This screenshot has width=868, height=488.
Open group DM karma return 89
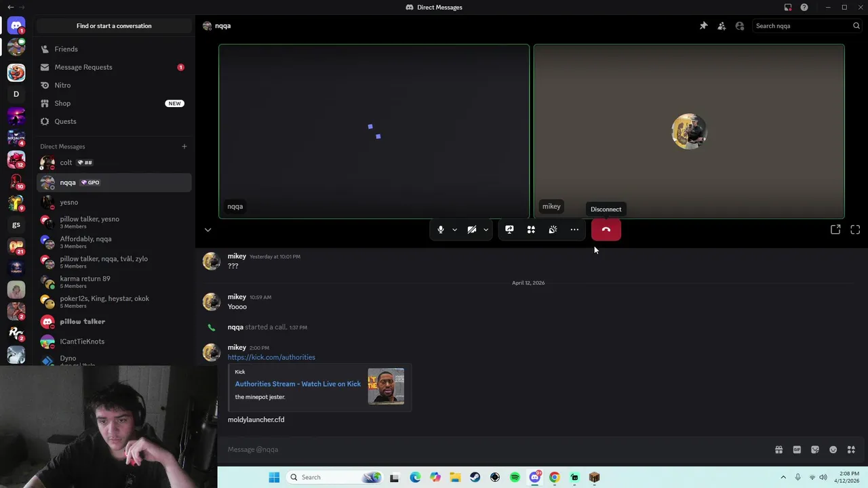pyautogui.click(x=114, y=281)
